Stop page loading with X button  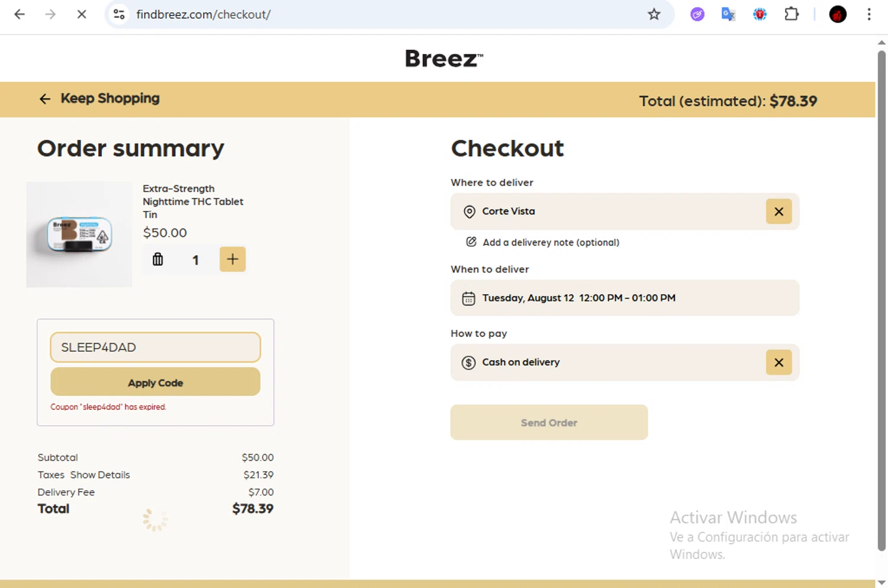tap(82, 14)
